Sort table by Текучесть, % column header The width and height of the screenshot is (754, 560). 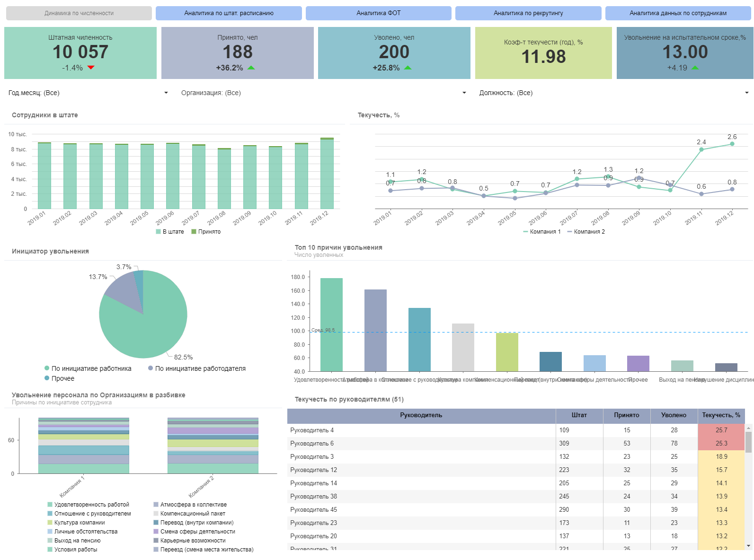point(721,415)
